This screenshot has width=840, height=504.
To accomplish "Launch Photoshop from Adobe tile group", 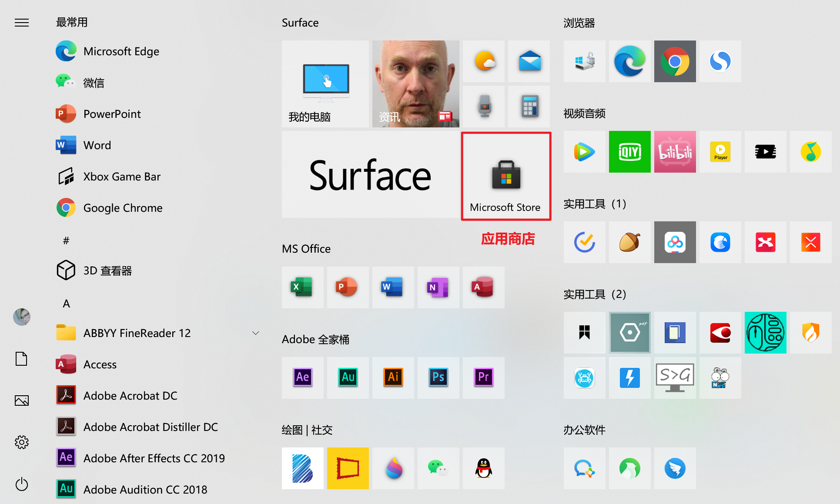I will pyautogui.click(x=438, y=377).
